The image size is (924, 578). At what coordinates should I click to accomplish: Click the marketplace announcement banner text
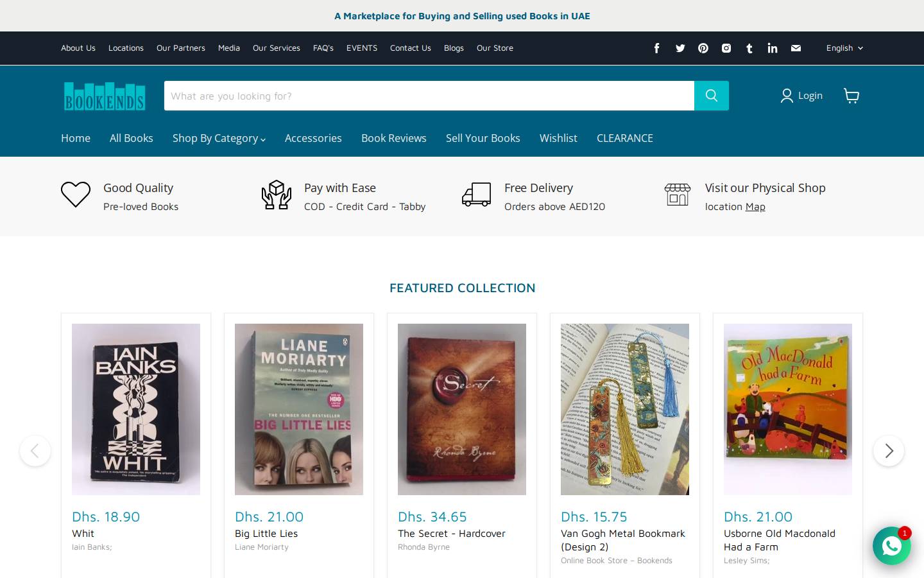462,16
